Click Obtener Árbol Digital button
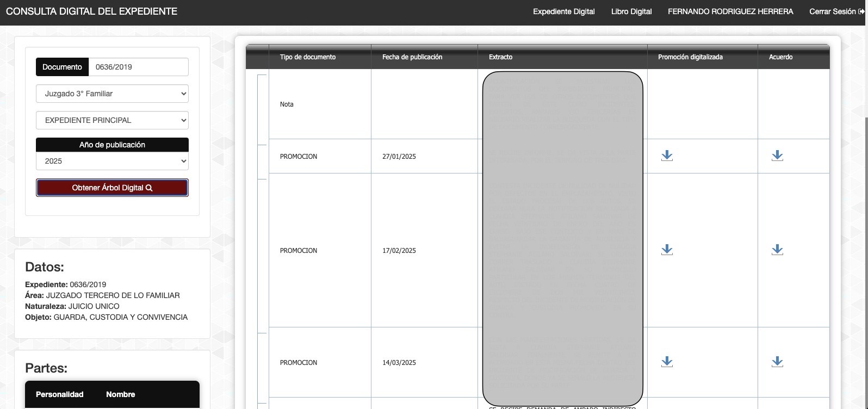The image size is (868, 409). pos(112,188)
